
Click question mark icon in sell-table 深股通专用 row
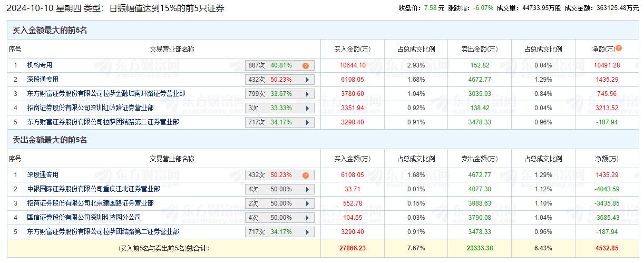tap(305, 175)
